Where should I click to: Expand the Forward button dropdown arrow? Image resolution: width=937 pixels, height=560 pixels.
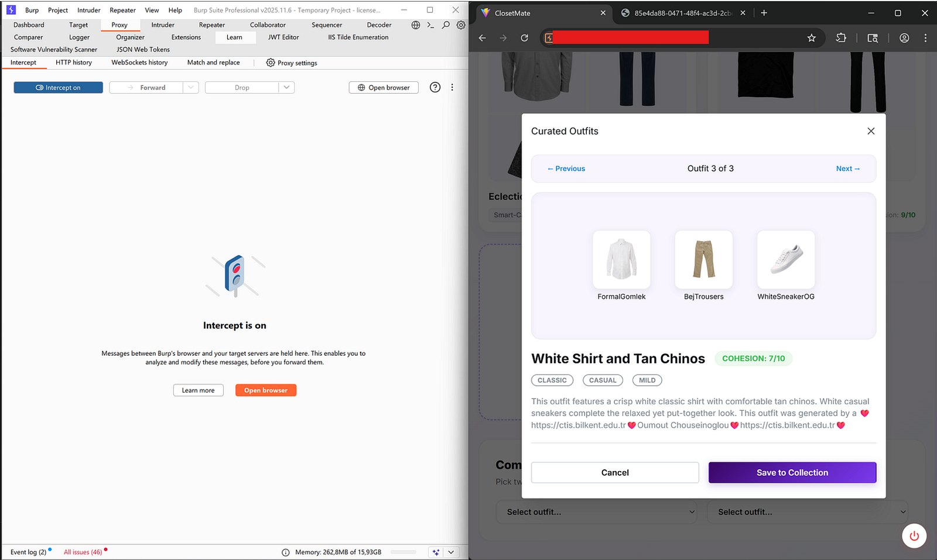pos(191,88)
